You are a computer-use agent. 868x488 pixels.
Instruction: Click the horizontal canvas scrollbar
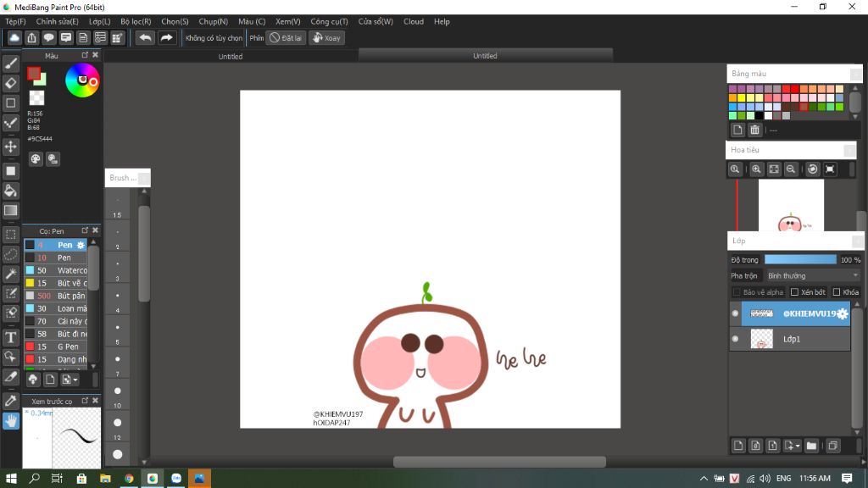pos(499,462)
